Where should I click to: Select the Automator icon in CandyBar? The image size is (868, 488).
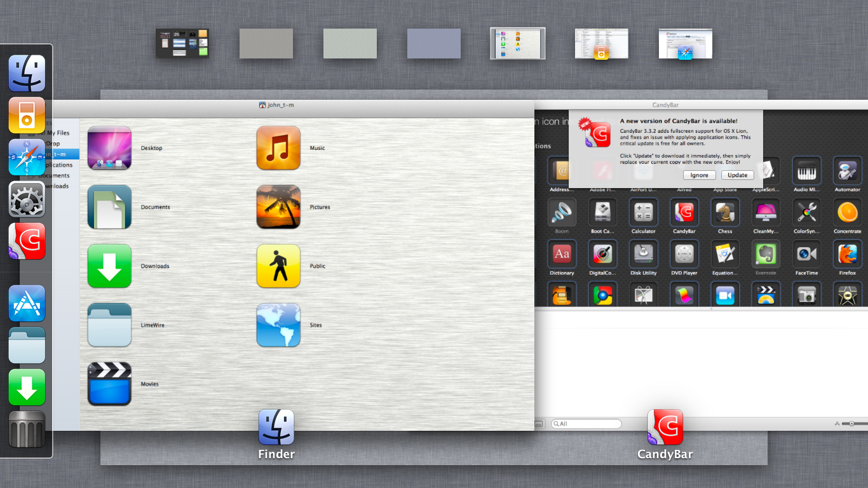pyautogui.click(x=847, y=170)
